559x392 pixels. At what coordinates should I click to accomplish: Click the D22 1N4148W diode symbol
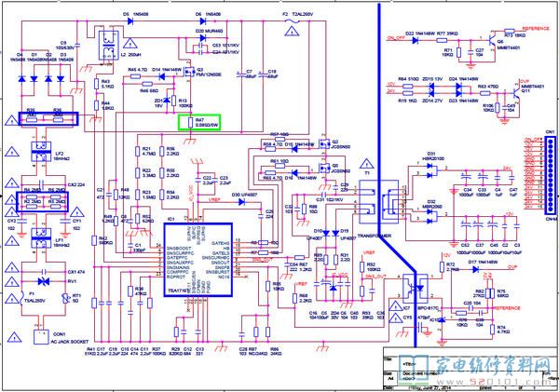click(416, 40)
